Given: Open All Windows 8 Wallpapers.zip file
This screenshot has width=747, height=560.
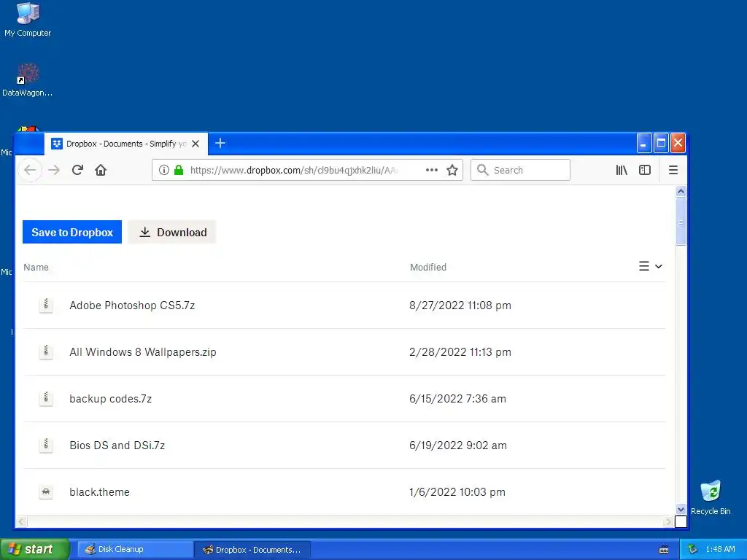Looking at the screenshot, I should point(143,352).
